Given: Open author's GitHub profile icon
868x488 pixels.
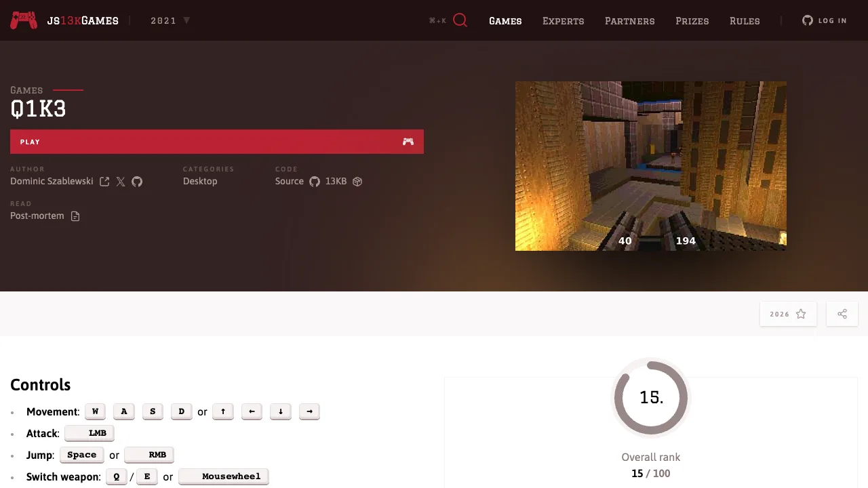Looking at the screenshot, I should pos(137,182).
